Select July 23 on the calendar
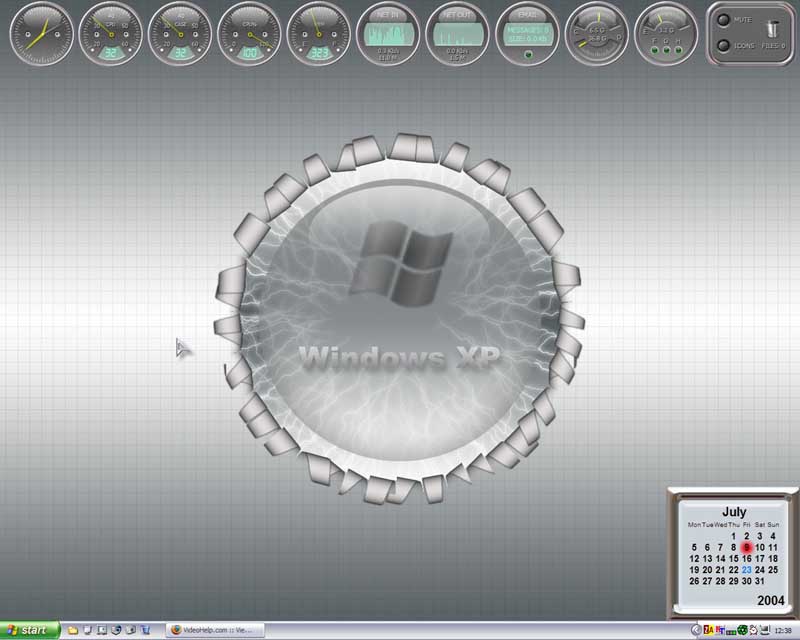This screenshot has width=800, height=640. (x=746, y=570)
